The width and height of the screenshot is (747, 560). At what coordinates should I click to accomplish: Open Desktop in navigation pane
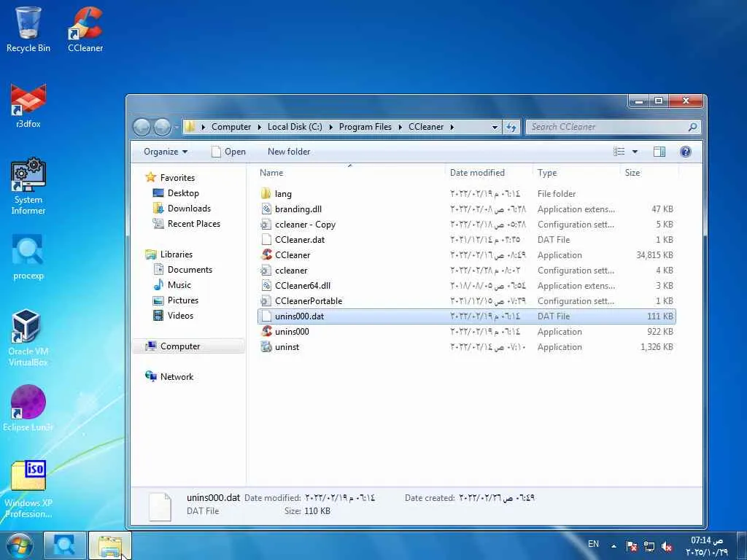(x=176, y=192)
